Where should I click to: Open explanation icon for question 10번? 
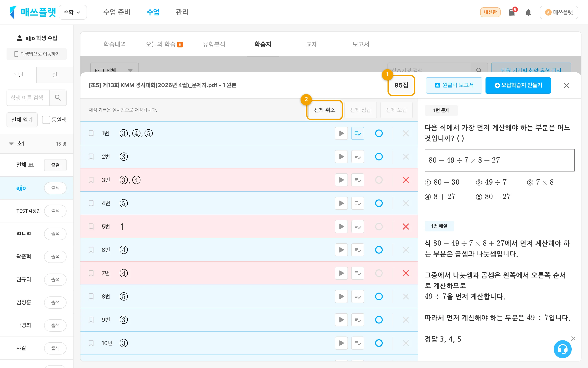[357, 343]
